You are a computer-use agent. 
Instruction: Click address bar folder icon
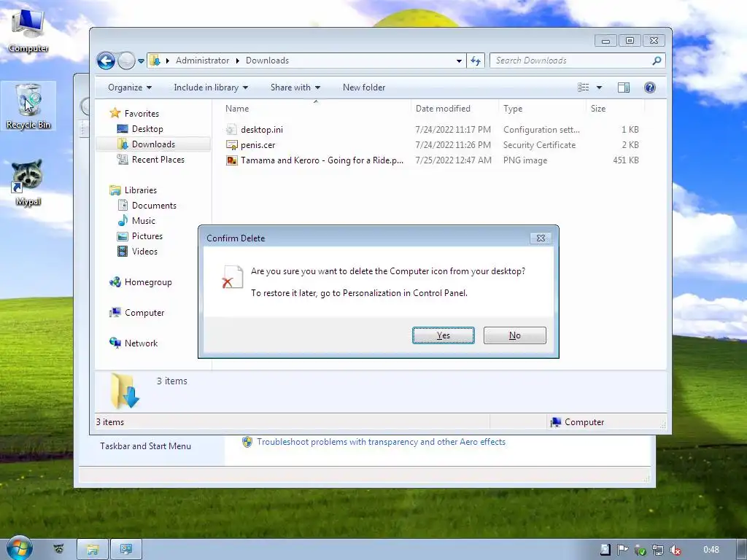pyautogui.click(x=155, y=61)
